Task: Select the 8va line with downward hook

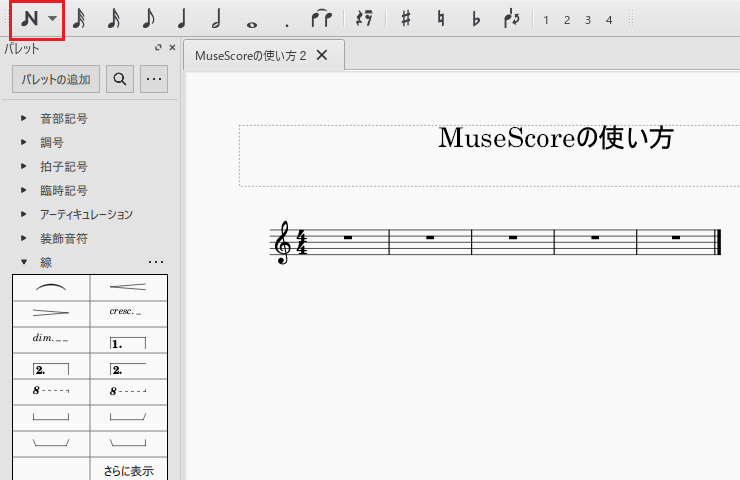Action: point(51,392)
